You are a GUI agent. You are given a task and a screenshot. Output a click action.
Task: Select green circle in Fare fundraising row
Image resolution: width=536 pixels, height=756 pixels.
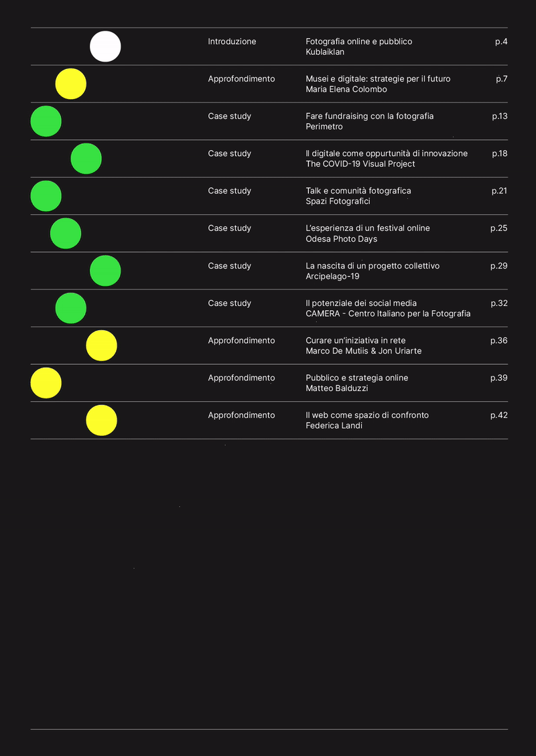[x=46, y=121]
